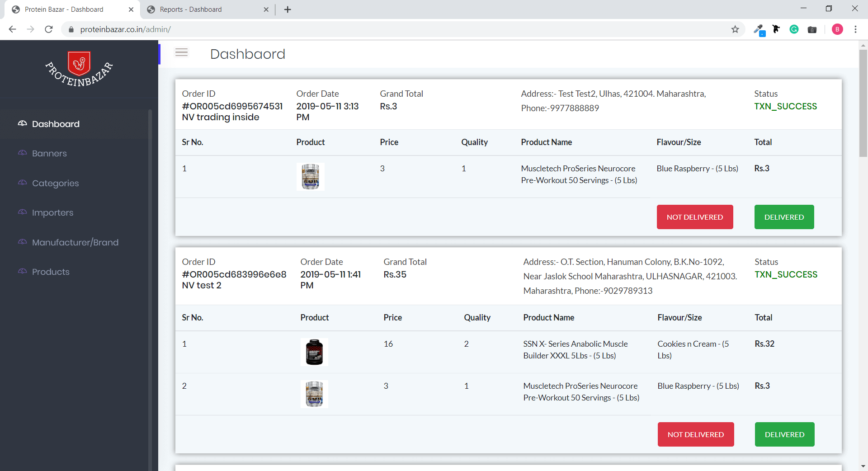Go back in browser history
This screenshot has height=471, width=868.
tap(12, 29)
